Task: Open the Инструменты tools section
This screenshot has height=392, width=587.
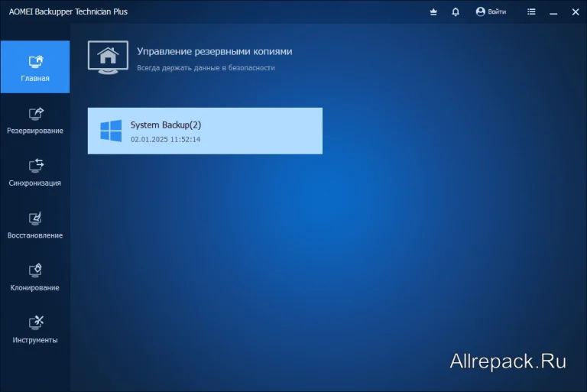Action: click(x=35, y=330)
